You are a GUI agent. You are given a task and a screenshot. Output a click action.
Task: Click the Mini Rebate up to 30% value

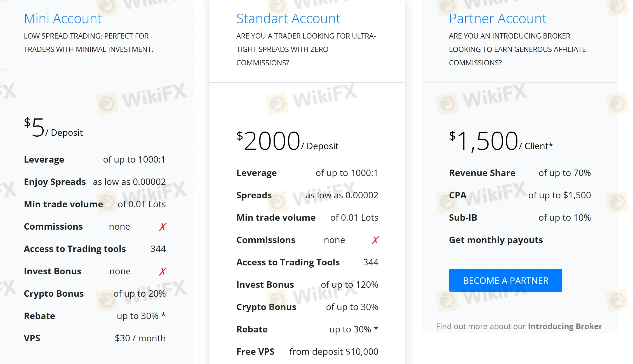[141, 316]
